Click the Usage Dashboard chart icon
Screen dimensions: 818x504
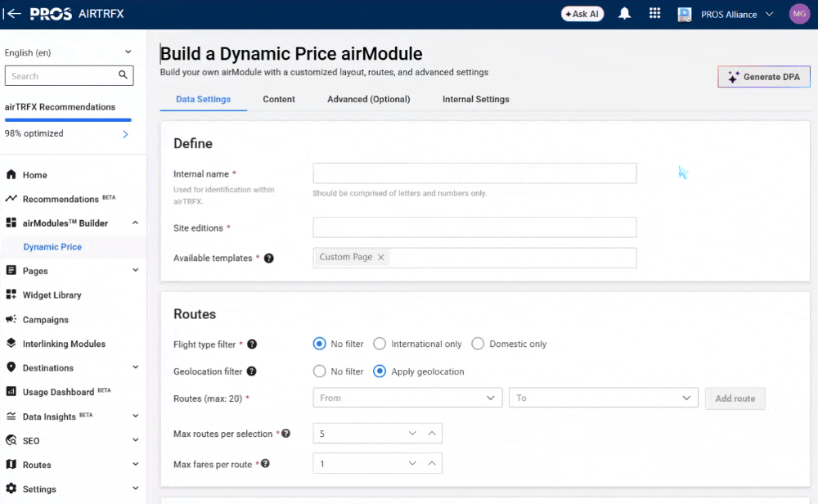click(11, 391)
